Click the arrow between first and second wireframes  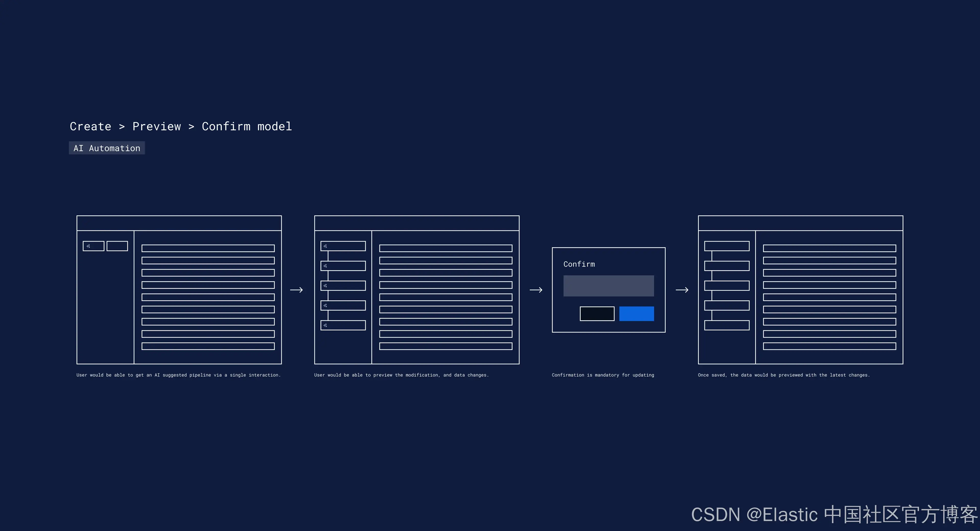point(296,290)
